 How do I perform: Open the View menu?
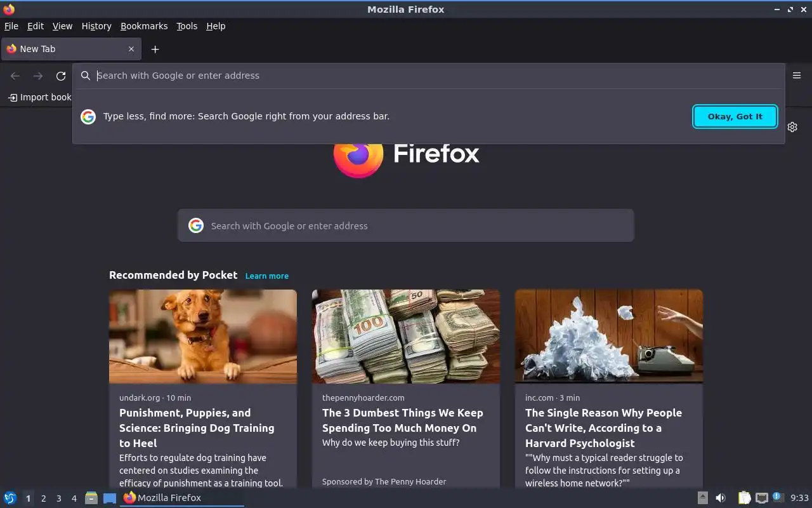point(62,26)
